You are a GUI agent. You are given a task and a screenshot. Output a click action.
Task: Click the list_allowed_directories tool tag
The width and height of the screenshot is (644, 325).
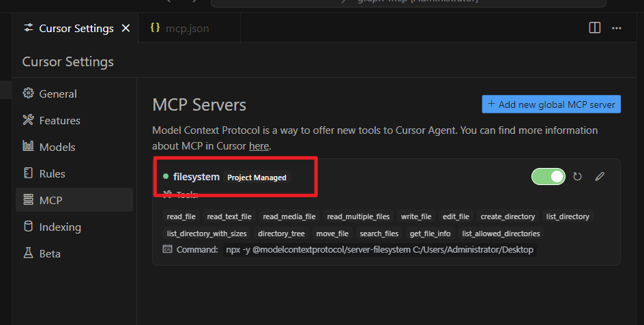click(x=501, y=234)
